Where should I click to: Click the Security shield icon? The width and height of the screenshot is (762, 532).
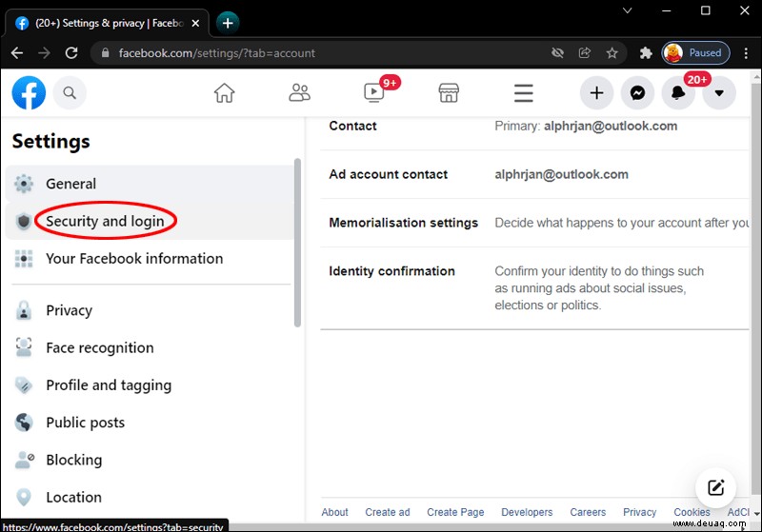click(x=23, y=222)
